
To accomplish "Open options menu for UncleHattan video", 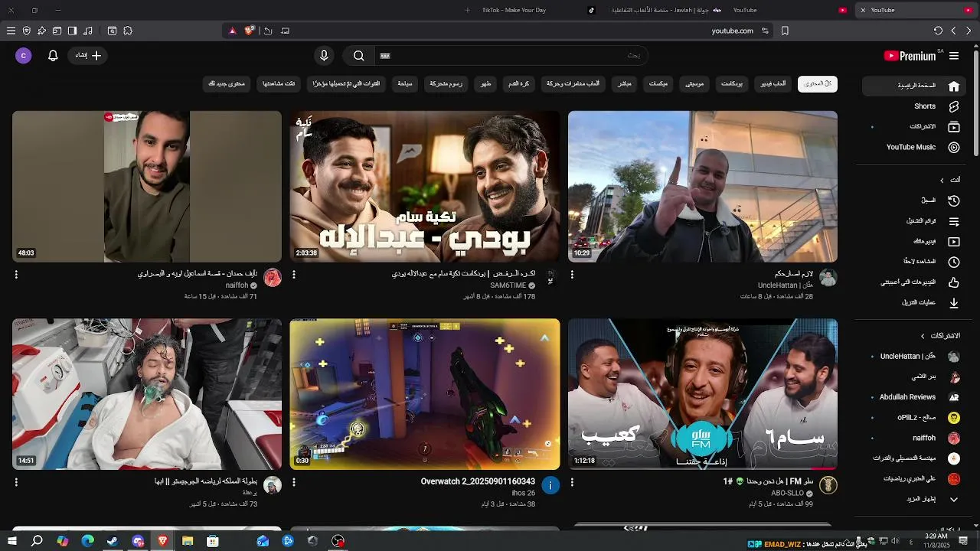I will click(x=572, y=274).
